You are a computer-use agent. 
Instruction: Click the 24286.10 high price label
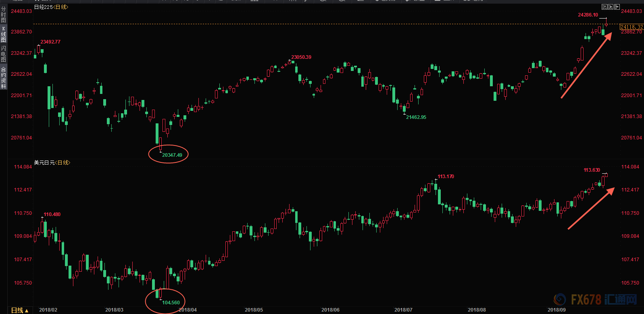pyautogui.click(x=588, y=15)
